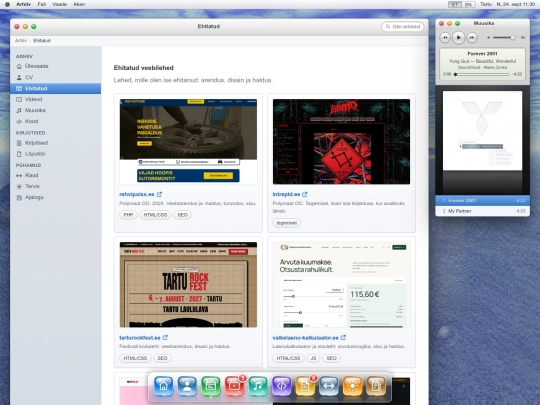Open Muusika in the sidebar
This screenshot has width=540, height=405.
coord(56,110)
